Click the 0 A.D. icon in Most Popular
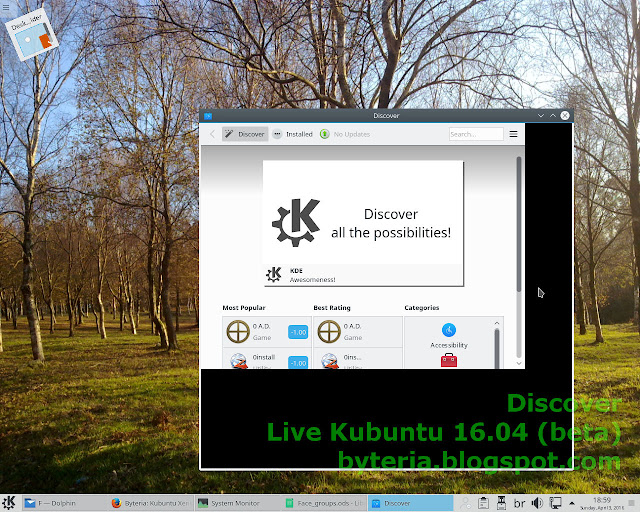The image size is (640, 512). coord(238,331)
